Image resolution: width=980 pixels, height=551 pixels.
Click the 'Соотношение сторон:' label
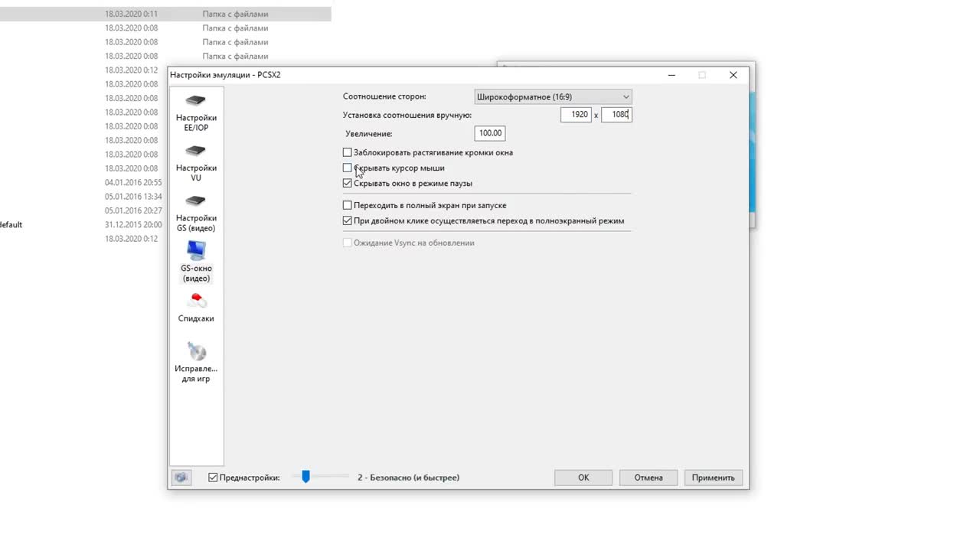click(x=384, y=96)
